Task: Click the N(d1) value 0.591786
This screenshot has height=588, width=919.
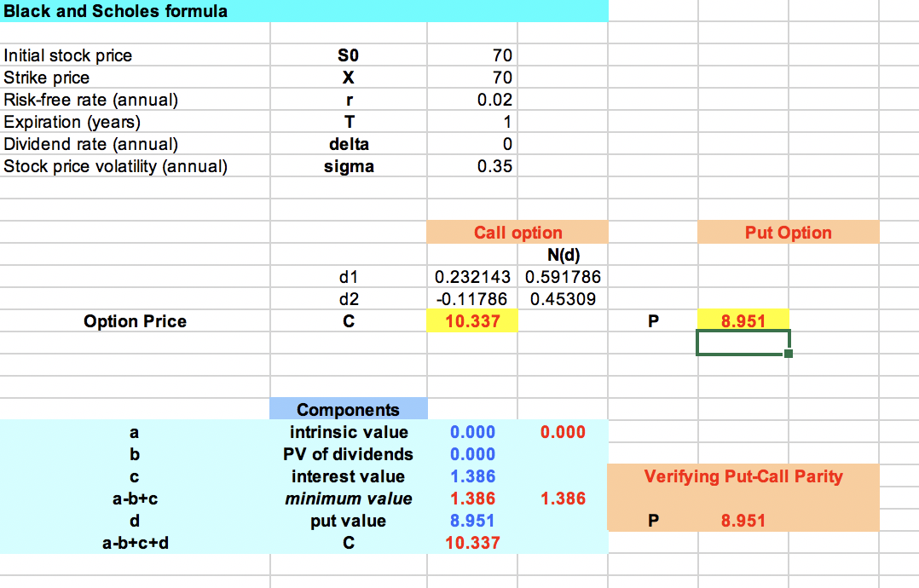Action: click(563, 277)
